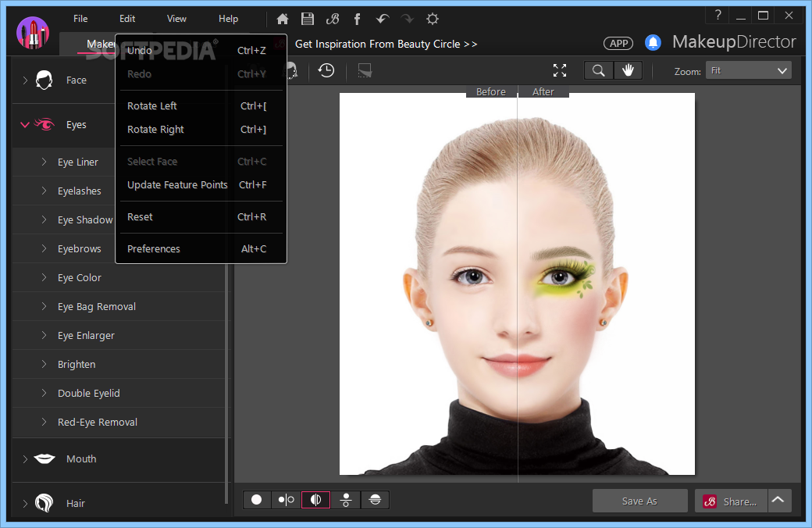This screenshot has width=812, height=528.
Task: Click the Save floppy disk icon
Action: [x=308, y=19]
